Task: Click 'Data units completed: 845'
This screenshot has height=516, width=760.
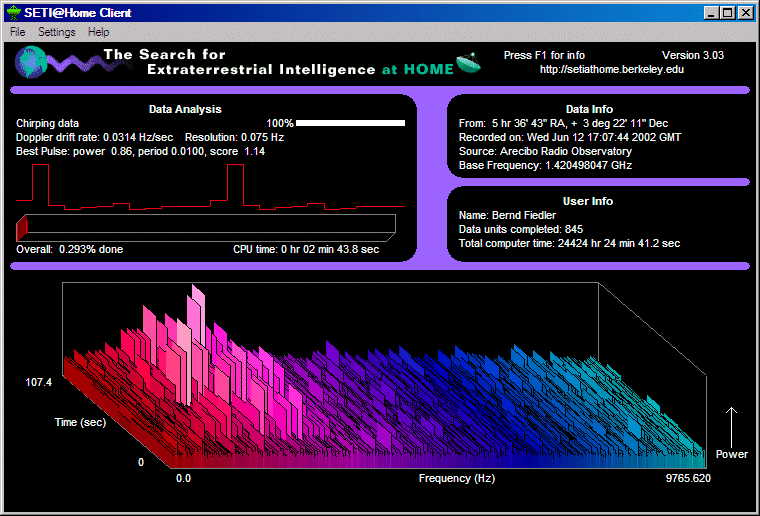Action: tap(521, 229)
